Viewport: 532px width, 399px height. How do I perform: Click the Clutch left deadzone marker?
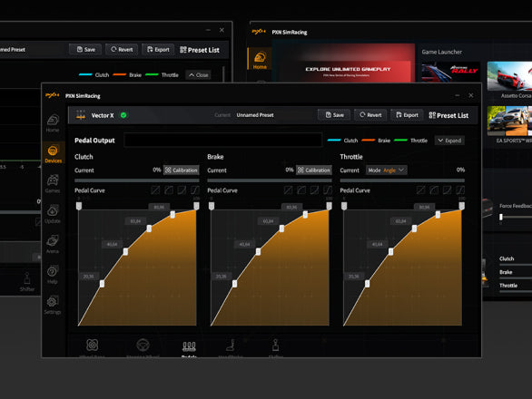tap(79, 206)
